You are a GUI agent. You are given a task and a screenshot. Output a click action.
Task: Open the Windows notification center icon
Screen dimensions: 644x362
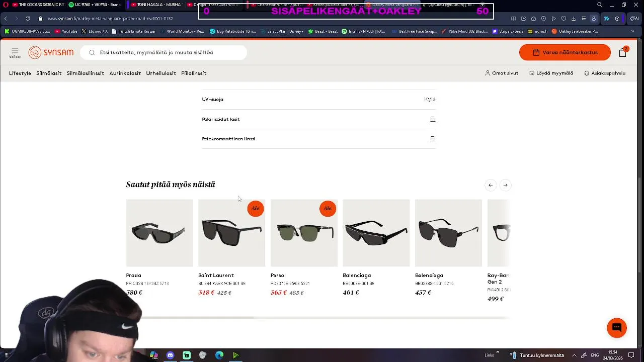pyautogui.click(x=631, y=355)
